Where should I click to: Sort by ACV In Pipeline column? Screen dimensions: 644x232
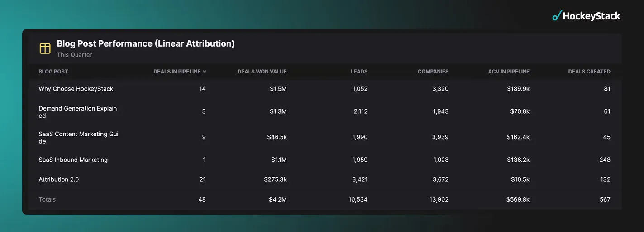tap(509, 72)
